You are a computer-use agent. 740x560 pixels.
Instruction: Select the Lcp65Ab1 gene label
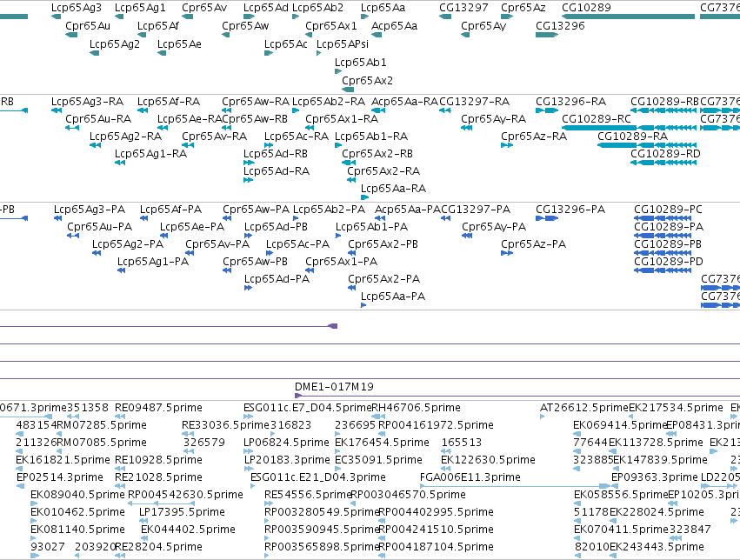[x=361, y=63]
